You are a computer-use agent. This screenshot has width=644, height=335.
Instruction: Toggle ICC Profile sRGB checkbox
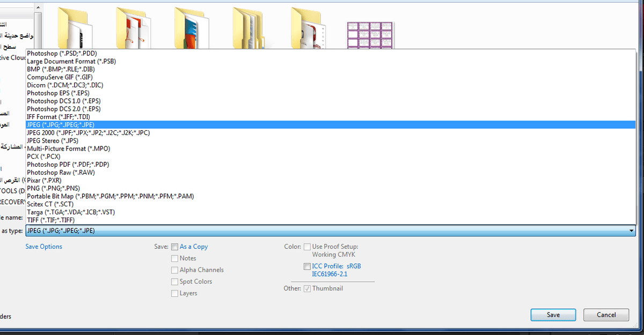[307, 266]
